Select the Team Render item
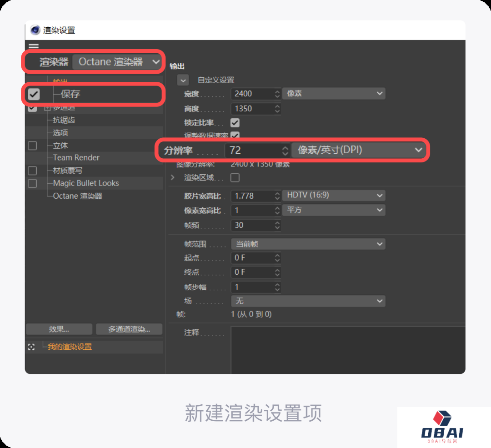 (76, 157)
